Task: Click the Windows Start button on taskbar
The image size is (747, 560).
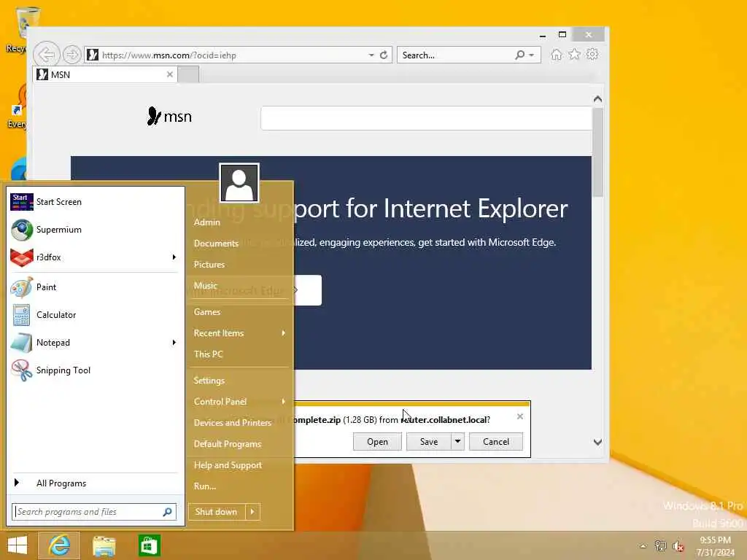Action: (18, 545)
